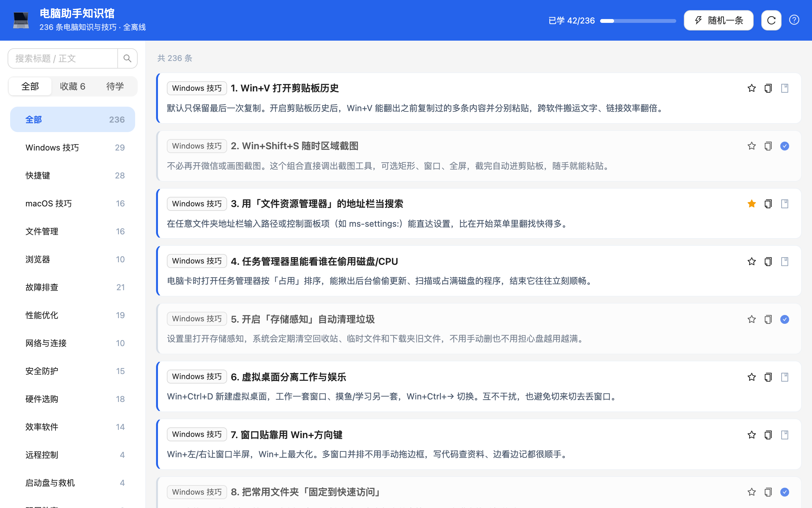Open tip title Win+V 打开剪贴板历史
Image resolution: width=812 pixels, height=508 pixels.
point(285,88)
